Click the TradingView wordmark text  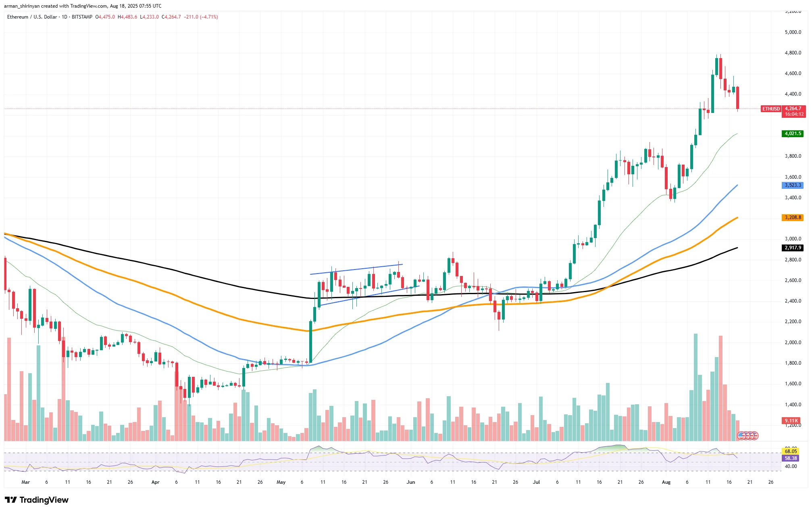pos(44,500)
